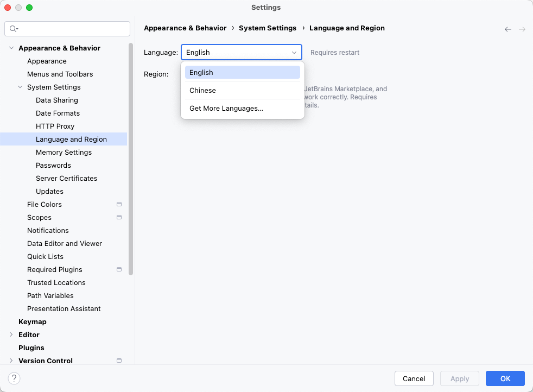Image resolution: width=533 pixels, height=392 pixels.
Task: Click the forward arrow navigation icon
Action: coord(522,29)
